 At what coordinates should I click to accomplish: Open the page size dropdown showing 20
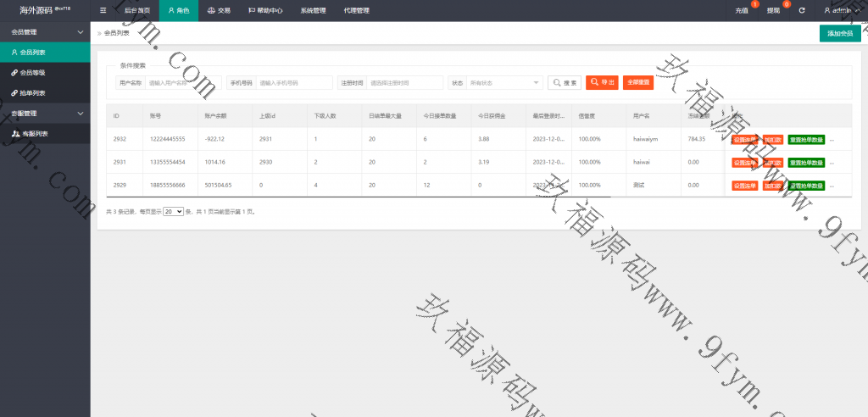tap(173, 211)
